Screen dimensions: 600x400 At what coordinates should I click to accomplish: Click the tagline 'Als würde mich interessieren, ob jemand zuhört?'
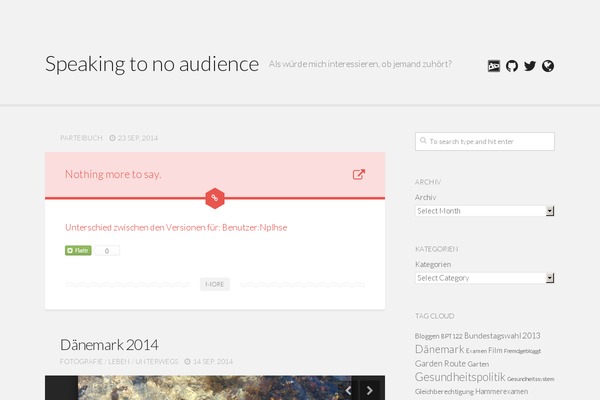[360, 64]
